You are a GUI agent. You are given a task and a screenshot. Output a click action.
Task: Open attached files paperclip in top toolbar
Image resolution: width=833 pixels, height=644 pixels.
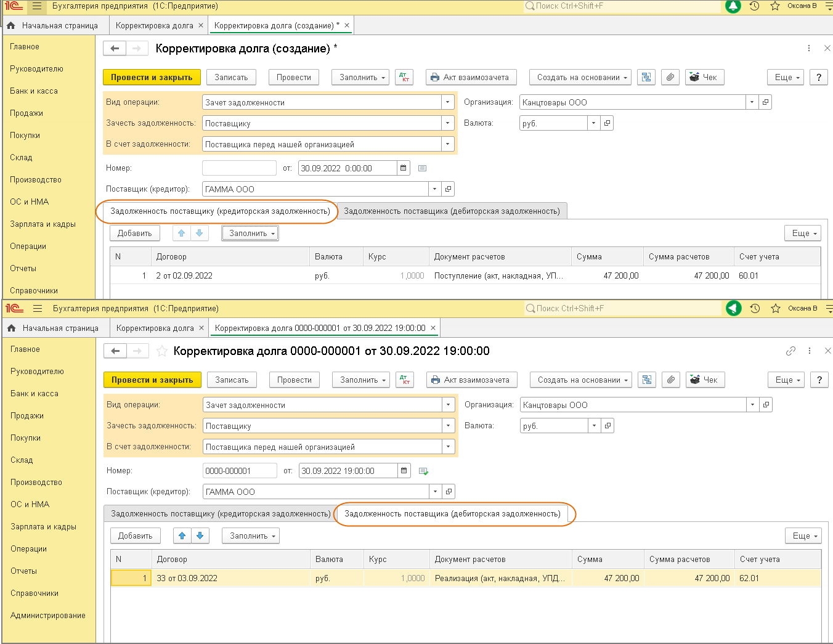670,78
